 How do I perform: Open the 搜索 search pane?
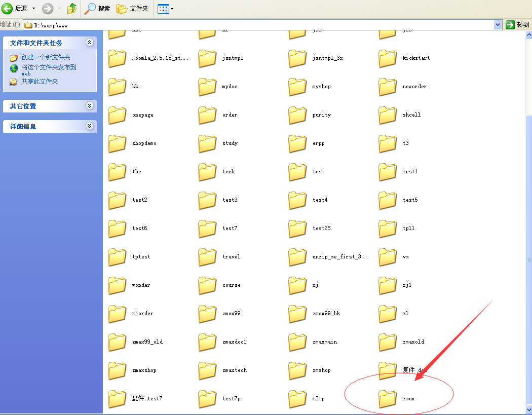(97, 9)
